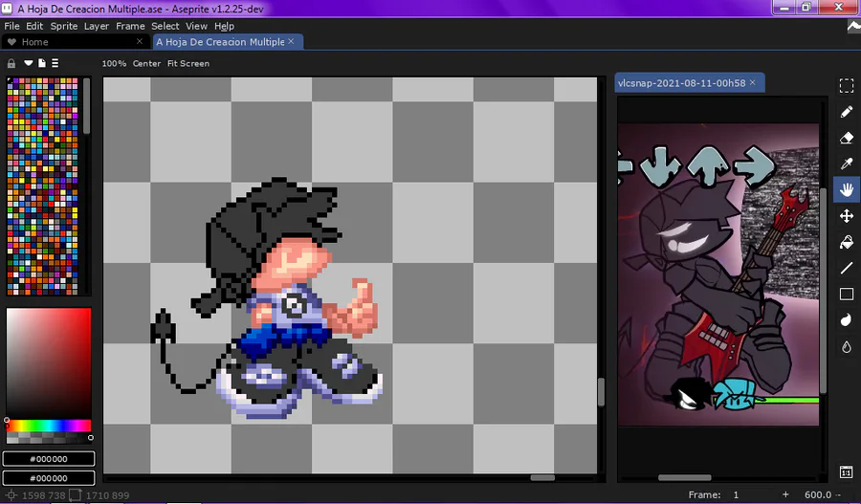Open palette presets dropdown arrow

(28, 63)
